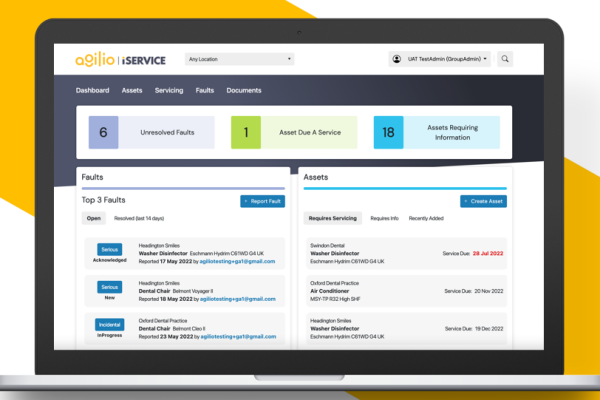The height and width of the screenshot is (400, 600).
Task: Open the Assets menu item
Action: click(x=132, y=90)
